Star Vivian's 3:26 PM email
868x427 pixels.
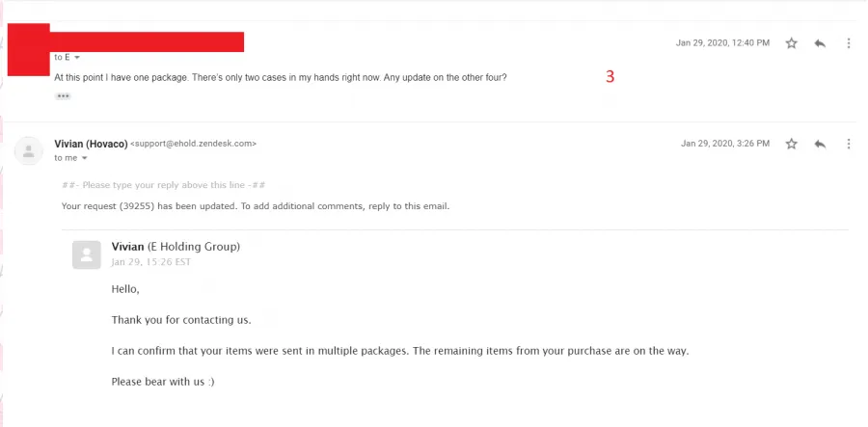792,144
